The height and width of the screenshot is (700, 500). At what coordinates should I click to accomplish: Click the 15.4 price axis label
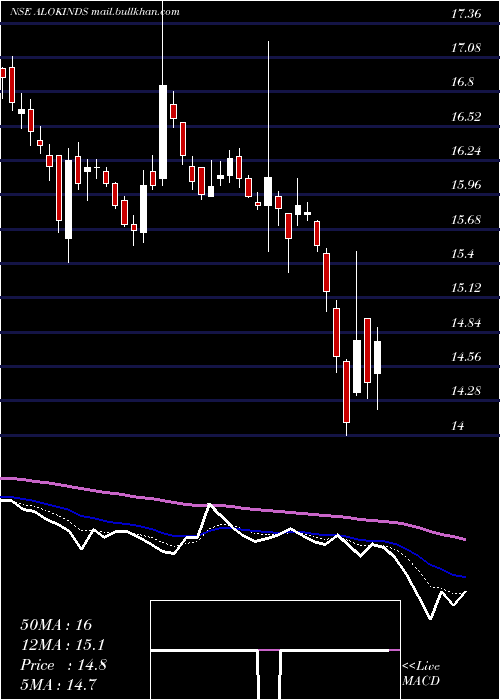tap(462, 254)
